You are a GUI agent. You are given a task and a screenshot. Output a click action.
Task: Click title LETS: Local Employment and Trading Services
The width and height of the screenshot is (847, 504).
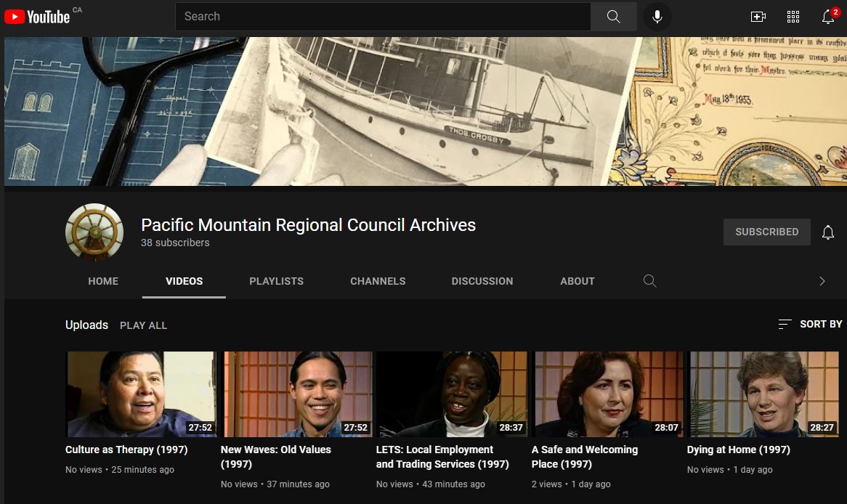pos(442,457)
